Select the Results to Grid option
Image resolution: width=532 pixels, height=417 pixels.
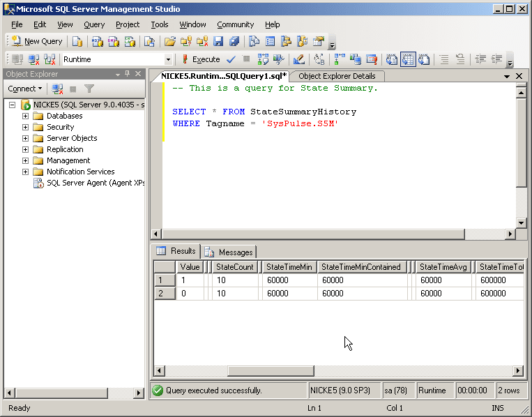408,59
